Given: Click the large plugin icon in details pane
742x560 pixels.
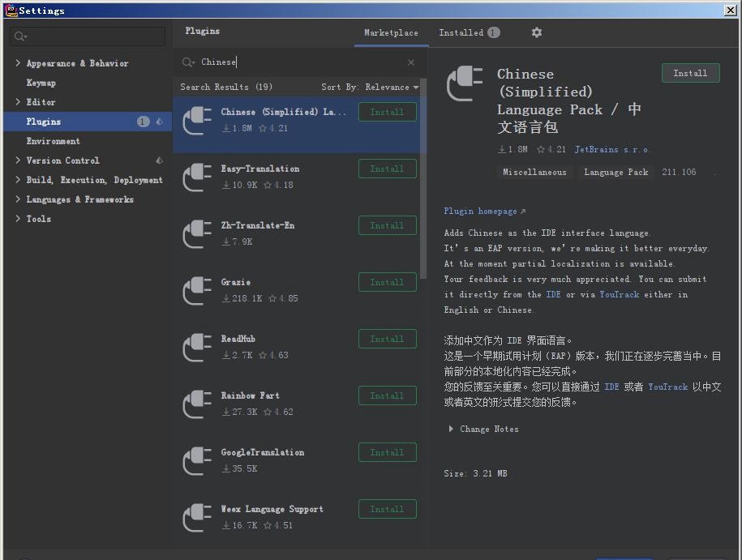Looking at the screenshot, I should click(x=465, y=83).
